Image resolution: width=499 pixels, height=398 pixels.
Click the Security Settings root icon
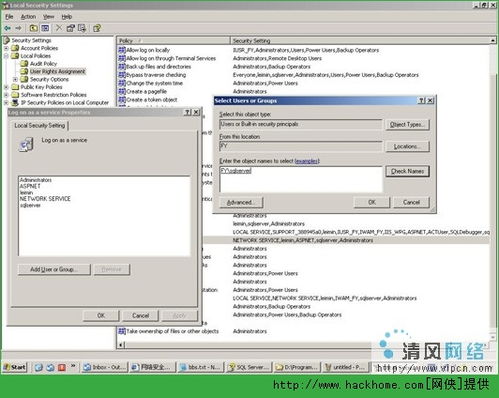pyautogui.click(x=6, y=40)
